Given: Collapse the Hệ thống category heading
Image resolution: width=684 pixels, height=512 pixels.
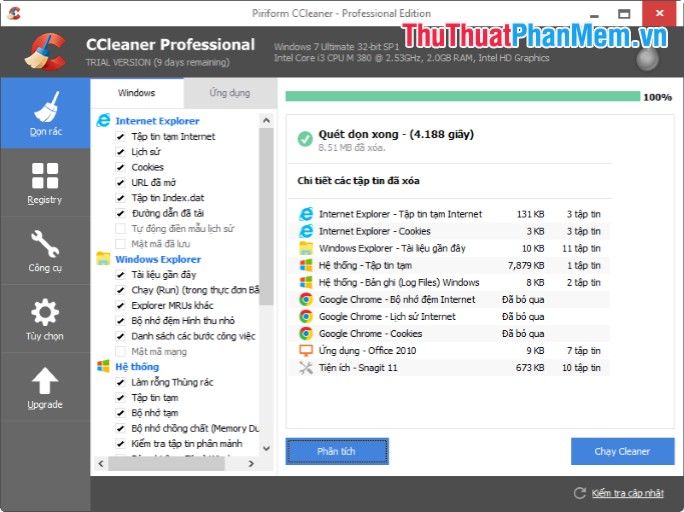Looking at the screenshot, I should pos(137,366).
